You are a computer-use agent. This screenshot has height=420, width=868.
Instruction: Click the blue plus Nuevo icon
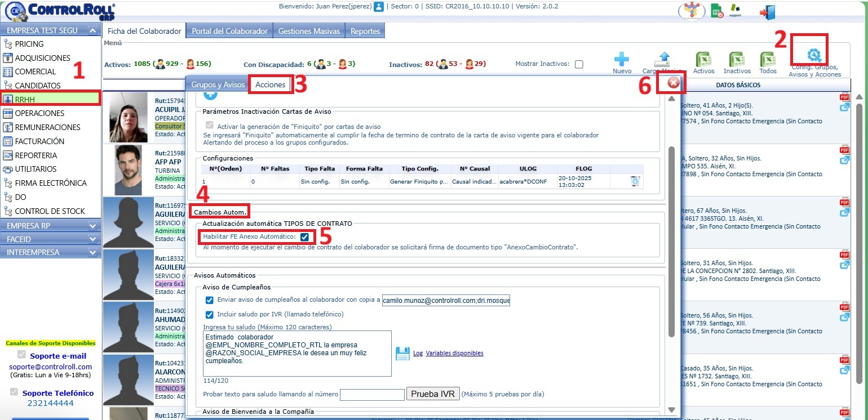coord(621,59)
